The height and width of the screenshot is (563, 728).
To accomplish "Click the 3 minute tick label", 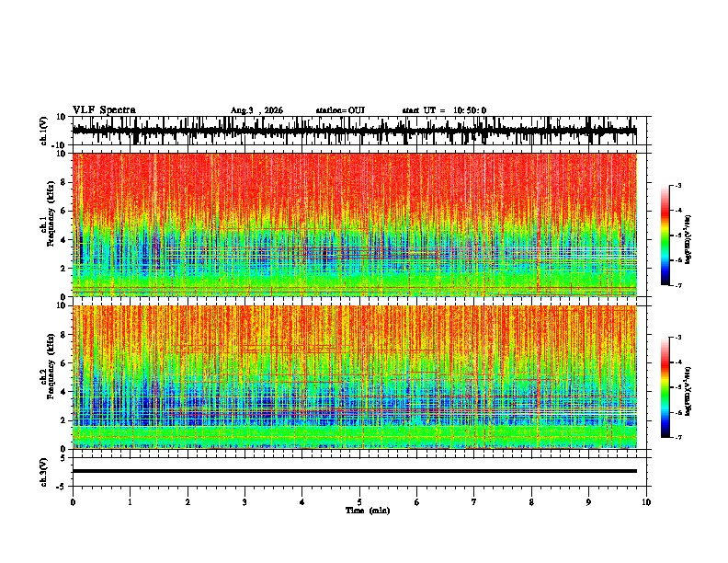I will [x=245, y=502].
